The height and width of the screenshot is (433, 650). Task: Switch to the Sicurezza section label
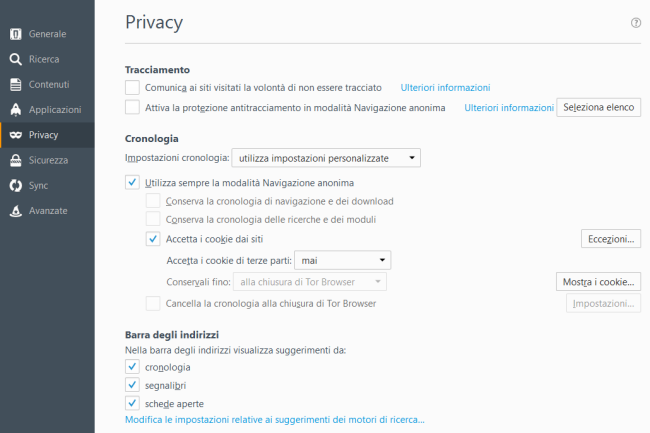point(48,160)
